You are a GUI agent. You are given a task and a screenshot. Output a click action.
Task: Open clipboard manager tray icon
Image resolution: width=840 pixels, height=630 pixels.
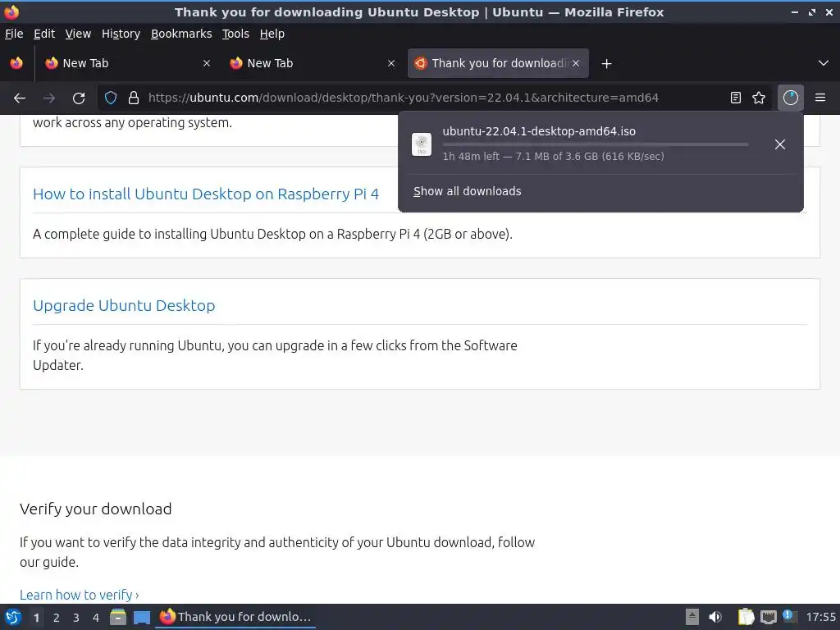point(746,617)
